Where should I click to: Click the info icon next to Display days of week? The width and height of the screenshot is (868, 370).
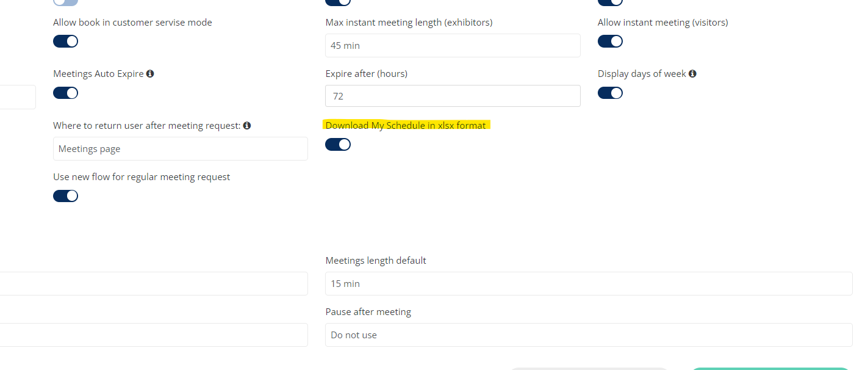tap(692, 74)
